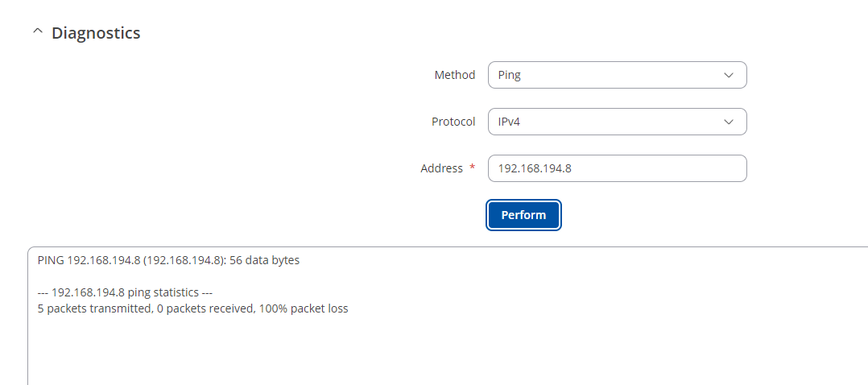The height and width of the screenshot is (385, 868).
Task: Click the Diagnostics section heading
Action: (96, 33)
